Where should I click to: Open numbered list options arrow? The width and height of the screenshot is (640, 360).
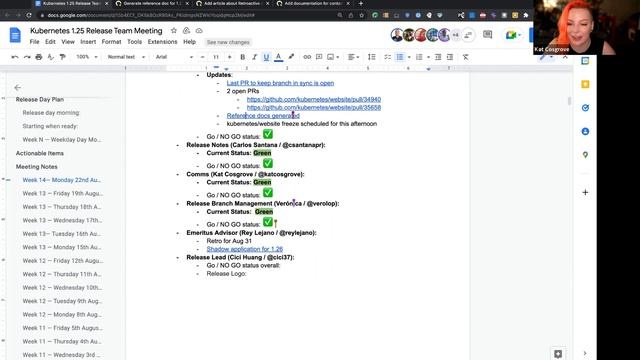(x=428, y=57)
